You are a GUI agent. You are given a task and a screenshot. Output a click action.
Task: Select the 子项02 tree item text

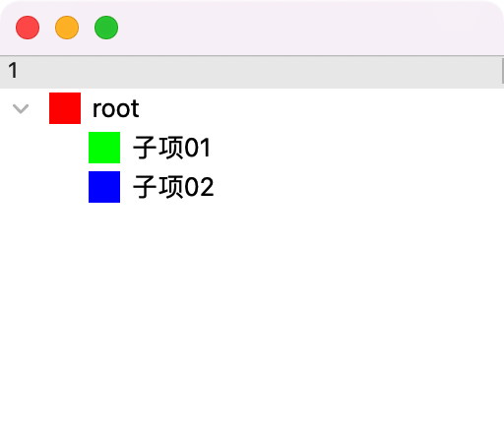[x=173, y=187]
